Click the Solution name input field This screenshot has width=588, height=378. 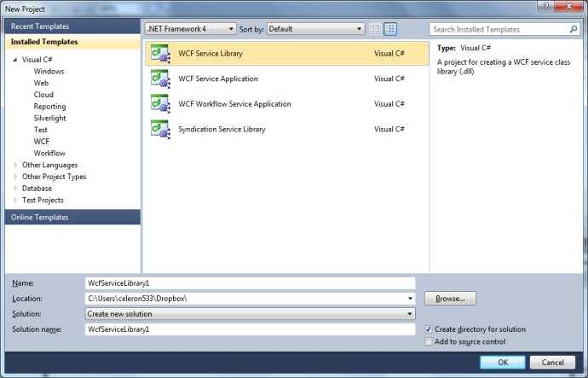click(x=251, y=329)
